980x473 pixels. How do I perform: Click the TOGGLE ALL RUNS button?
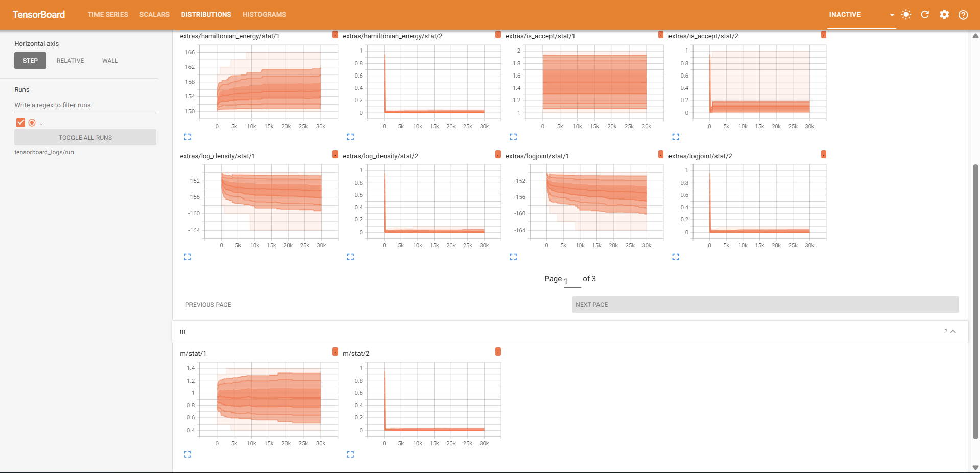point(85,137)
